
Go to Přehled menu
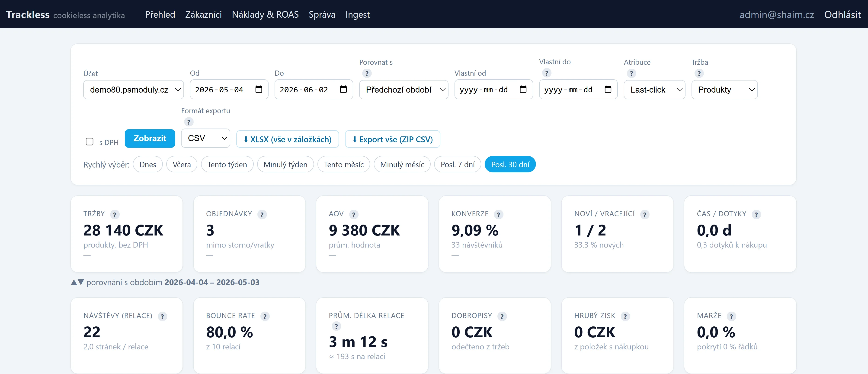coord(160,15)
